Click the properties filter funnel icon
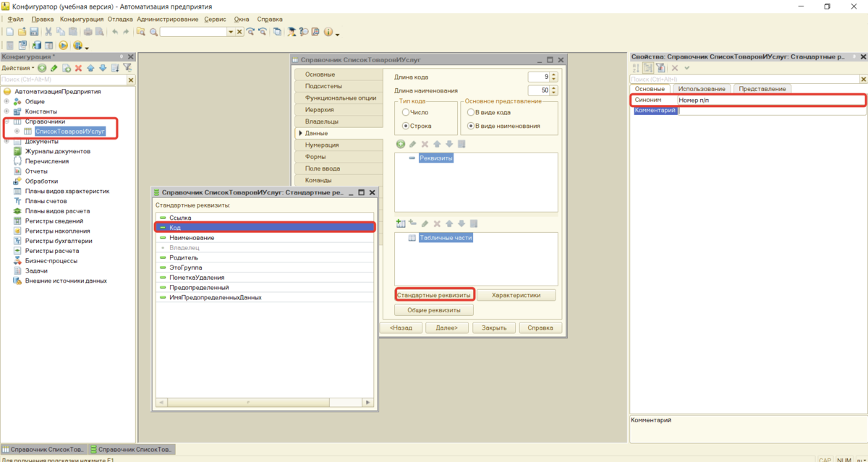Image resolution: width=868 pixels, height=462 pixels. [x=660, y=68]
